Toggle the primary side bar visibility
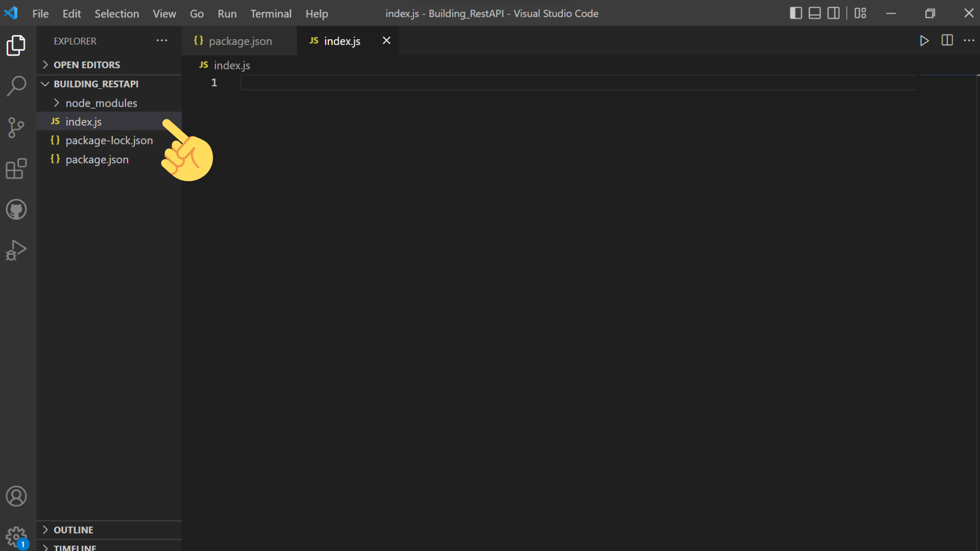The height and width of the screenshot is (551, 980). coord(796,13)
